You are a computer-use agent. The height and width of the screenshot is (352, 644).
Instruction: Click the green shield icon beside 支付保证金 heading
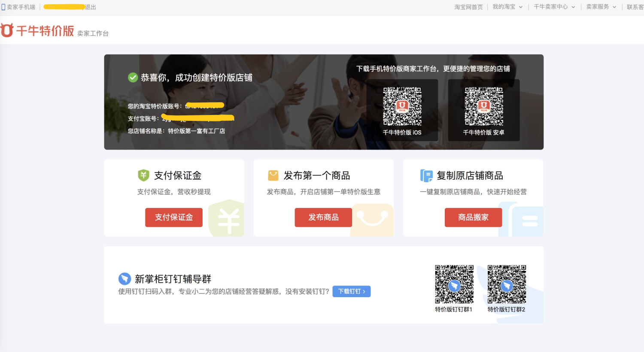[143, 175]
